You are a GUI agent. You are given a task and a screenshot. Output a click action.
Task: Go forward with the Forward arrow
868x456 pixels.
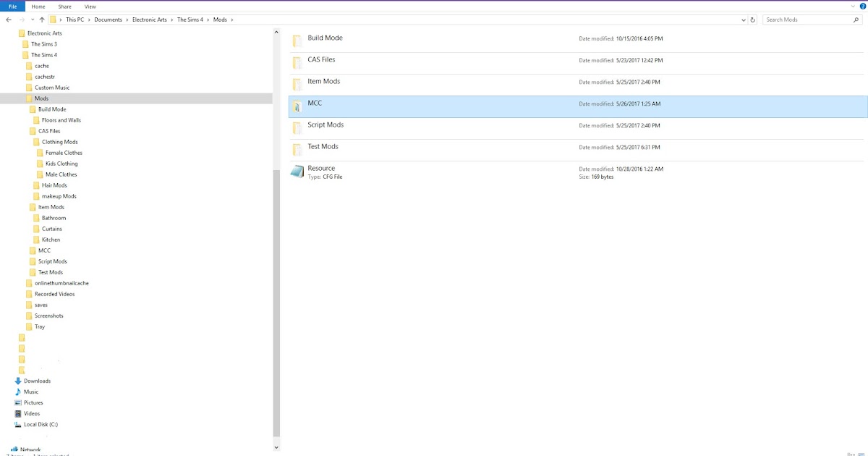click(22, 20)
